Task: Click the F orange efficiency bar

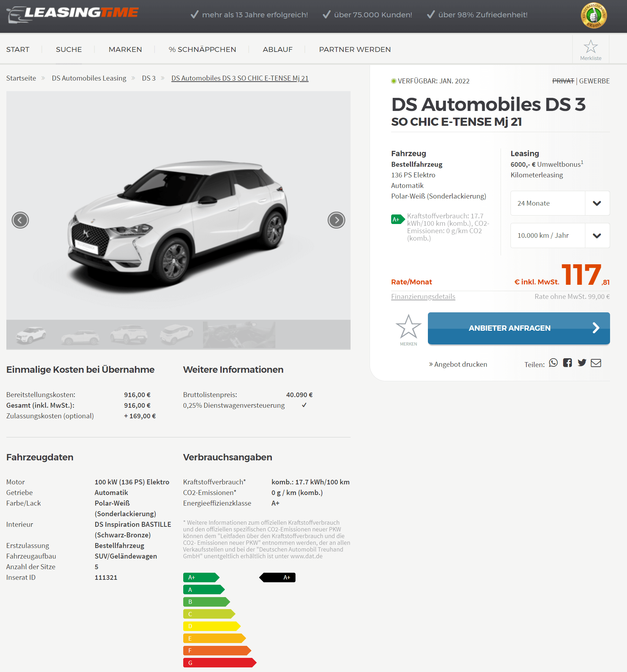Action: pos(217,650)
